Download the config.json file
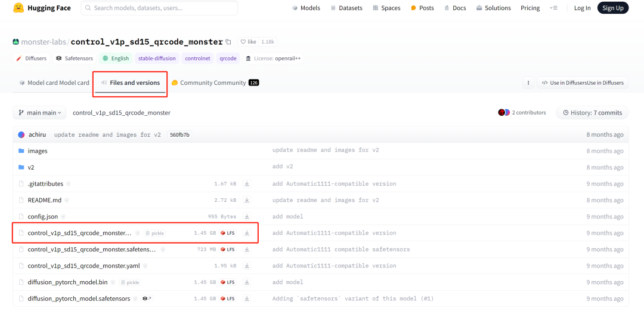 tap(247, 217)
